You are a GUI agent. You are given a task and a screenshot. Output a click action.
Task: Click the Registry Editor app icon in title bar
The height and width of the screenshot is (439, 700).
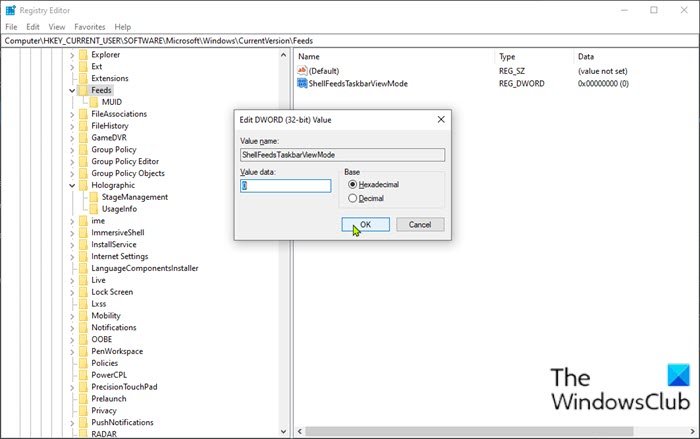(10, 10)
